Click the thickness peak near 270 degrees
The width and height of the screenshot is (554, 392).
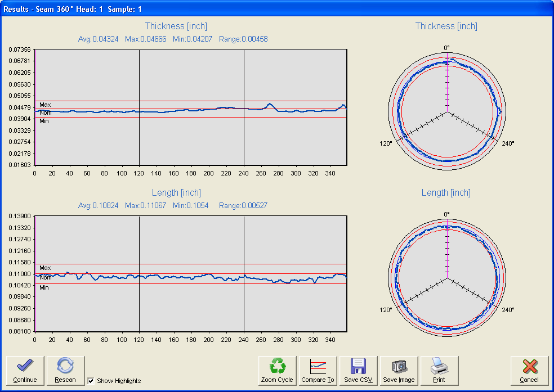pyautogui.click(x=270, y=104)
